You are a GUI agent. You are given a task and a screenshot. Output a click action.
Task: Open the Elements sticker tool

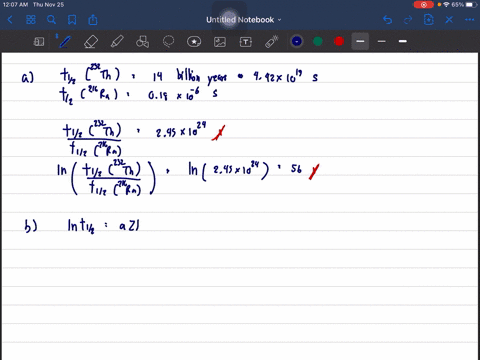[x=194, y=42]
